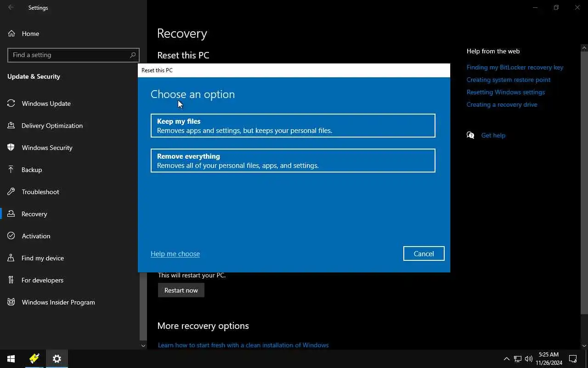Screen dimensions: 588x368
Task: Click the Windows Update sync icon
Action: coord(11,103)
